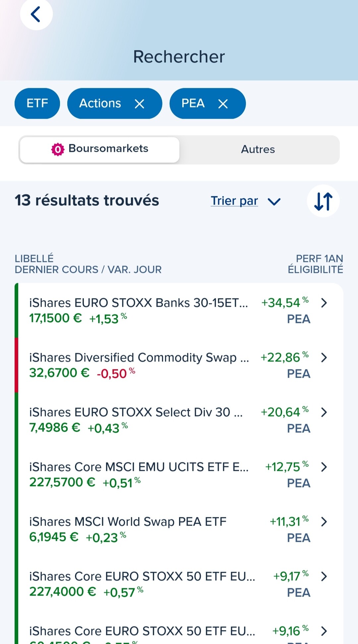Open chevron for iShares EURO STOXX Select Div 30
Viewport: 358px width, 644px height.
324,412
